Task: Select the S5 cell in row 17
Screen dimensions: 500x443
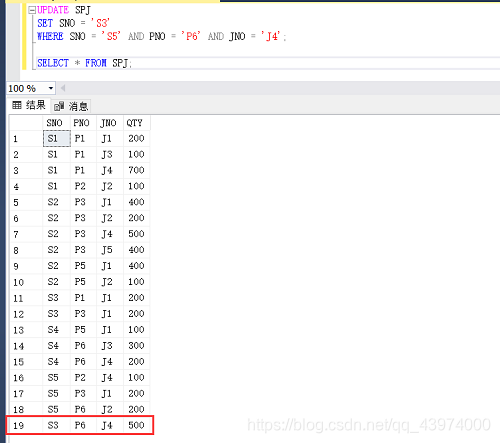Action: pos(56,394)
